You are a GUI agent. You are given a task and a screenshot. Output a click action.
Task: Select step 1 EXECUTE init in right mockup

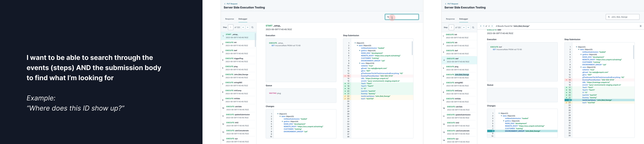pyautogui.click(x=459, y=36)
